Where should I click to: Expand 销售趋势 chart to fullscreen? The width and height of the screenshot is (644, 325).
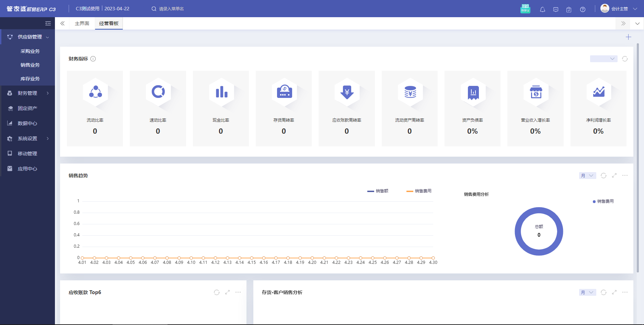[614, 176]
